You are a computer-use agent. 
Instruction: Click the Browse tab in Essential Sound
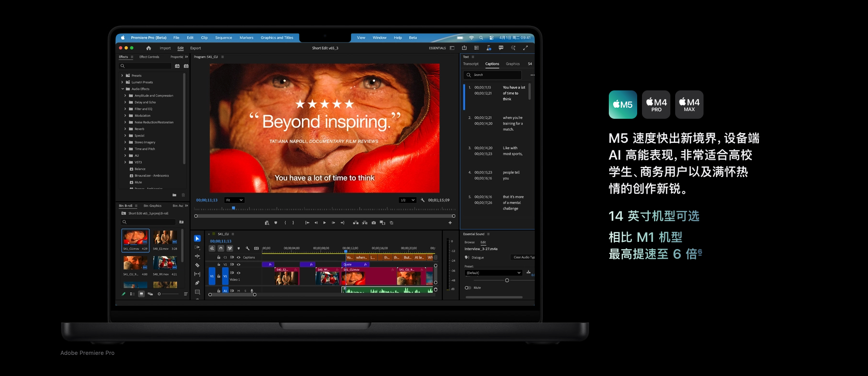469,242
